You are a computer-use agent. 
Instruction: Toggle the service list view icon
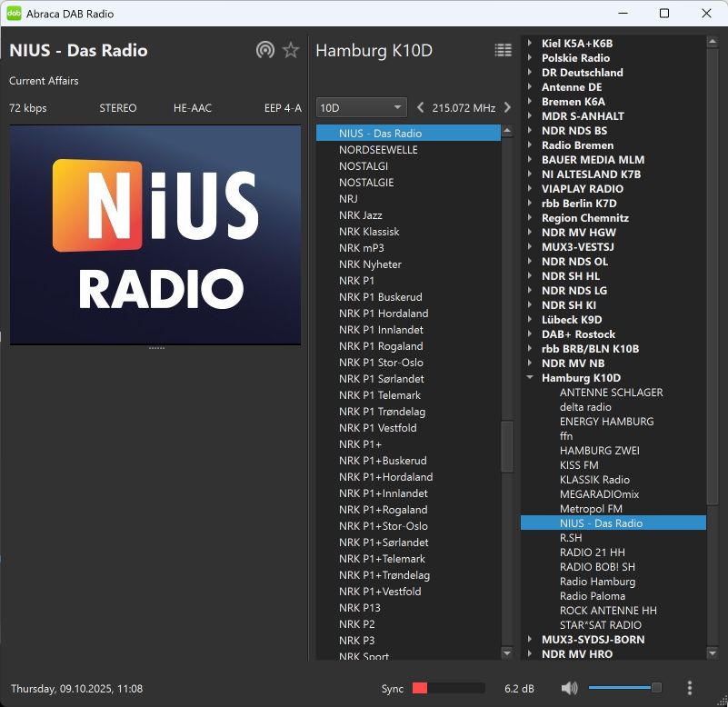[x=503, y=50]
